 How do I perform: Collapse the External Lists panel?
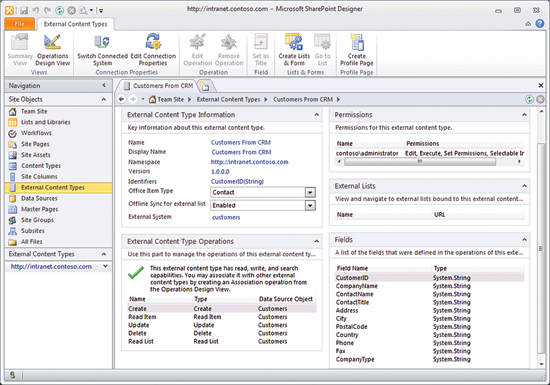pos(524,186)
